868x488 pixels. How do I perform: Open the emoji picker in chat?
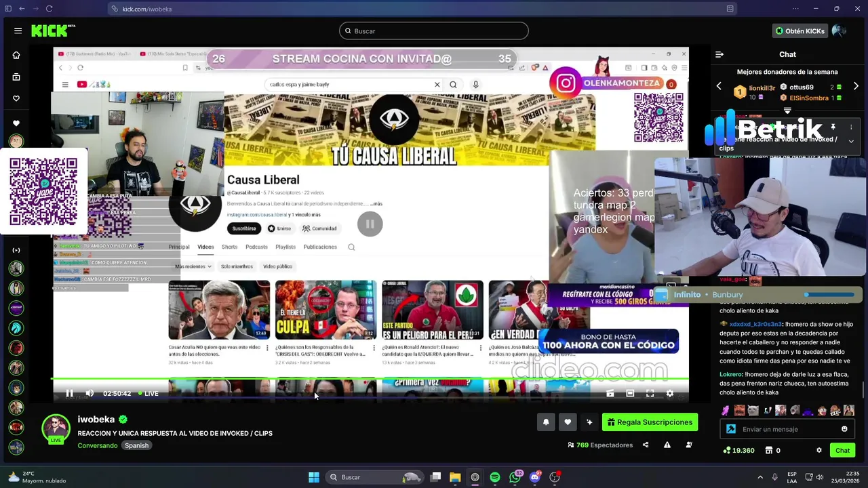[844, 429]
